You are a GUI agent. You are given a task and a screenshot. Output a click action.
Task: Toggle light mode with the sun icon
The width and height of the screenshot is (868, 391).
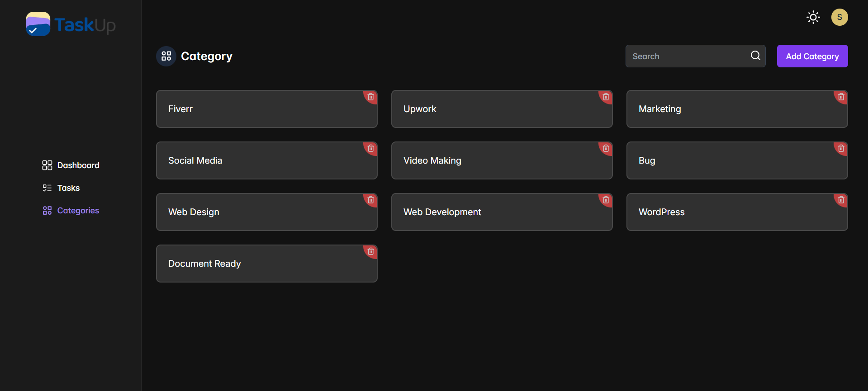[813, 17]
